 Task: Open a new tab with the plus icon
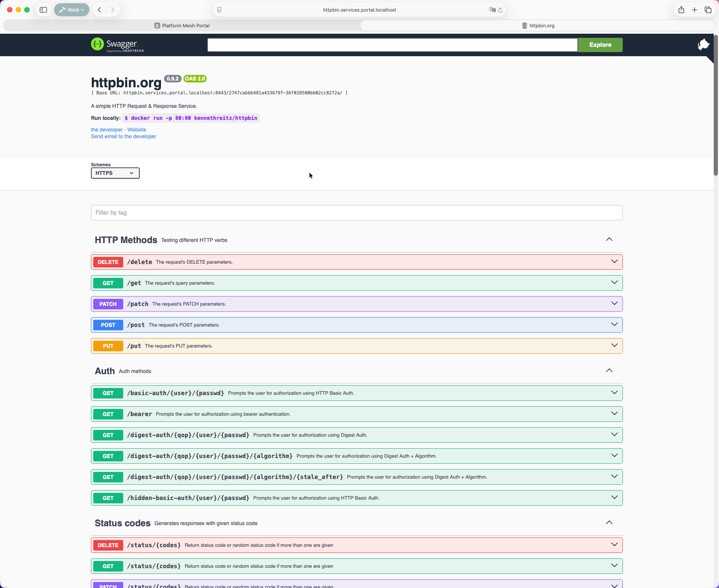point(695,10)
